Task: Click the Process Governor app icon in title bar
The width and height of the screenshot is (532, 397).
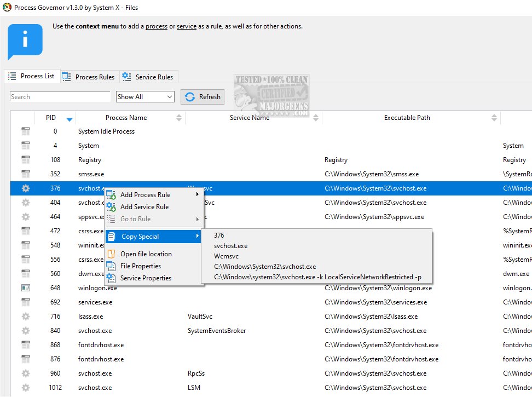Action: pyautogui.click(x=7, y=7)
